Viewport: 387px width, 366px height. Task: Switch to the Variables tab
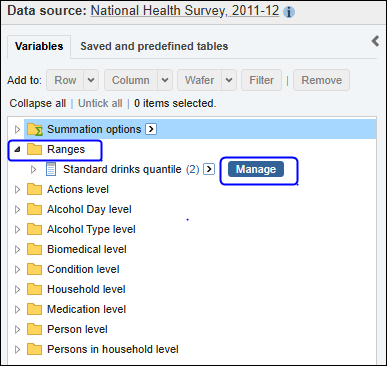(39, 46)
